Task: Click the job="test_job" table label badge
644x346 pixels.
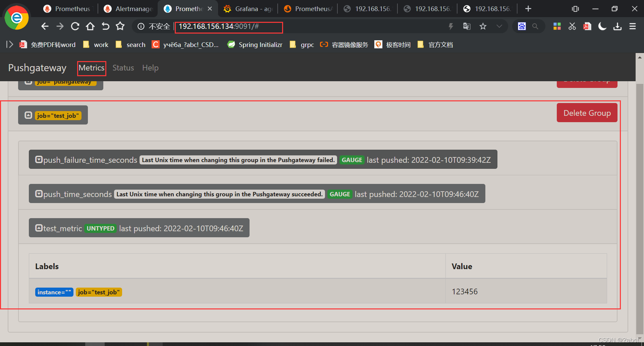Action: coord(99,292)
